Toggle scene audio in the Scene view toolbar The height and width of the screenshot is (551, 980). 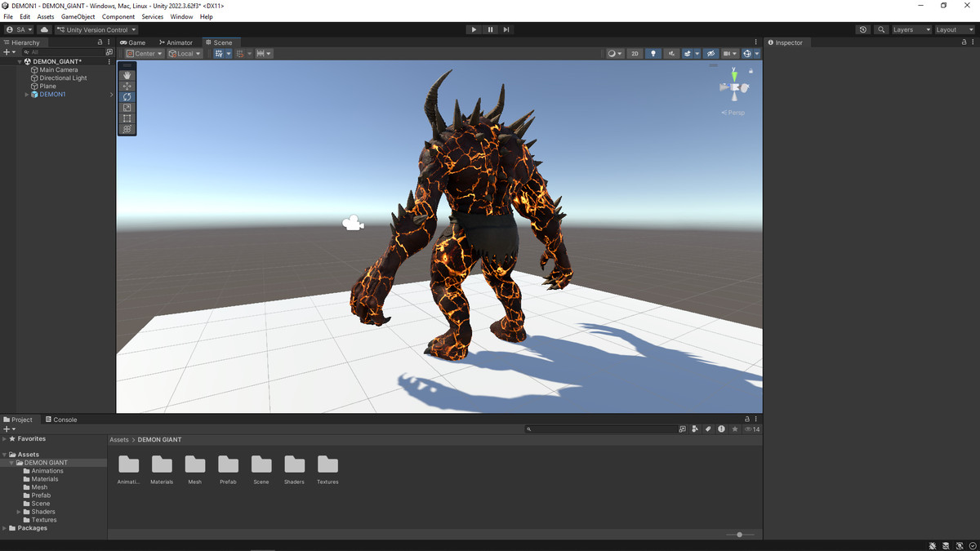[x=672, y=53]
